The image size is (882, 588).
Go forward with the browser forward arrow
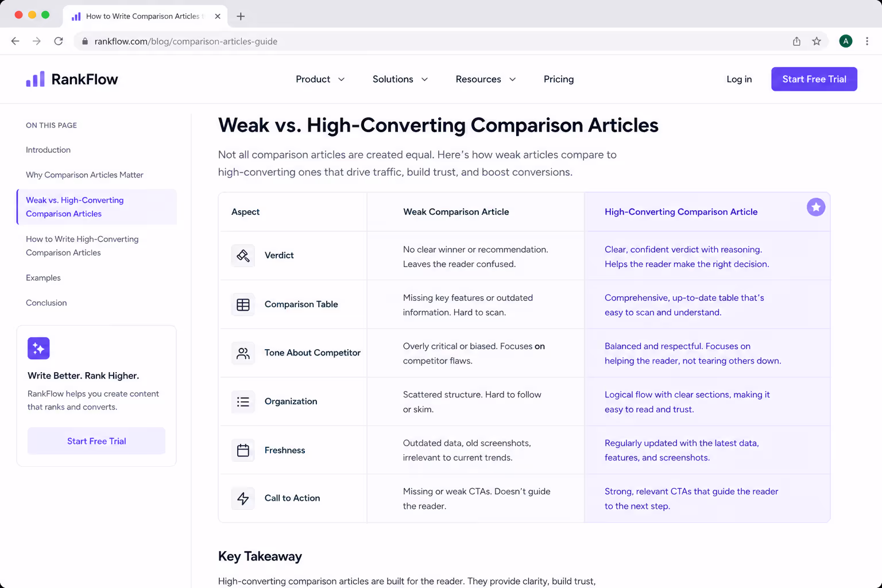pyautogui.click(x=37, y=41)
